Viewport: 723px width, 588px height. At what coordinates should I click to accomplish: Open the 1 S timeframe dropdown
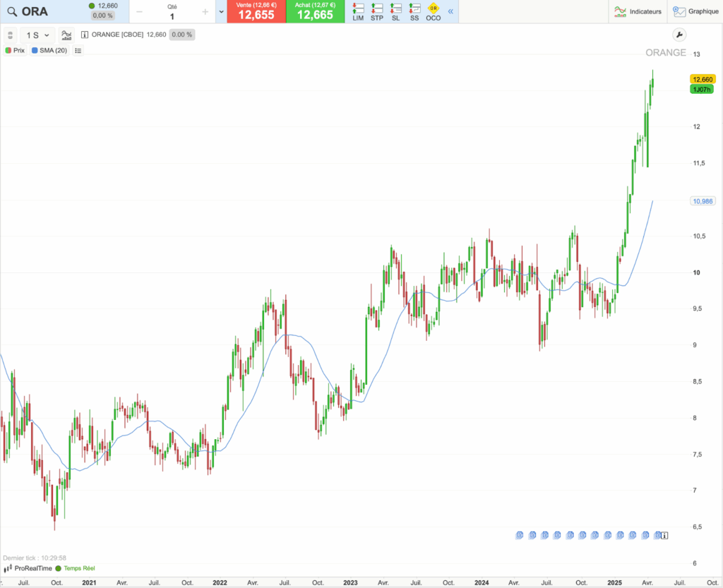pos(37,35)
